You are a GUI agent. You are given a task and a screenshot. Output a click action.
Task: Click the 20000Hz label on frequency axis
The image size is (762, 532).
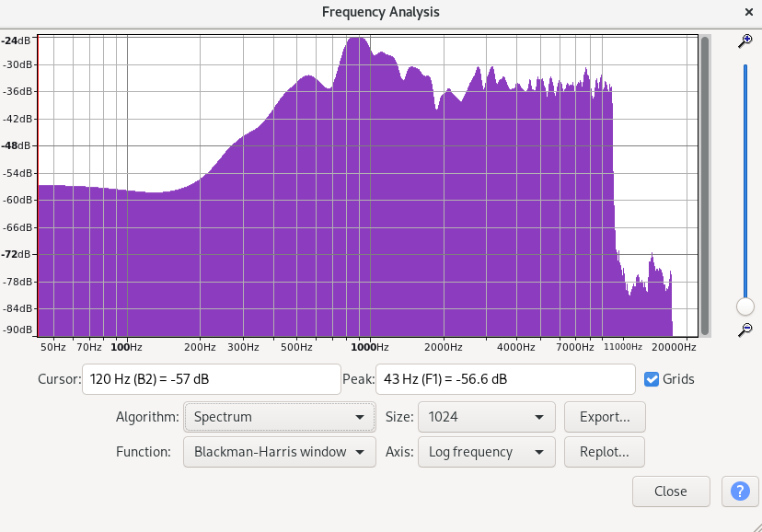[674, 347]
